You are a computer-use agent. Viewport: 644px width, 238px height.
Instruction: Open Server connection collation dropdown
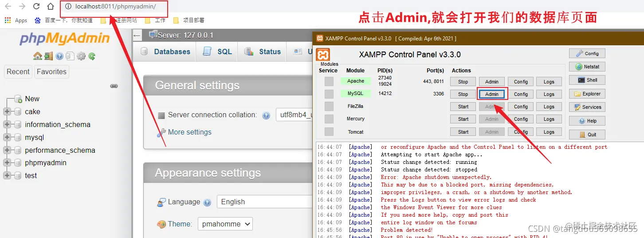pos(294,115)
